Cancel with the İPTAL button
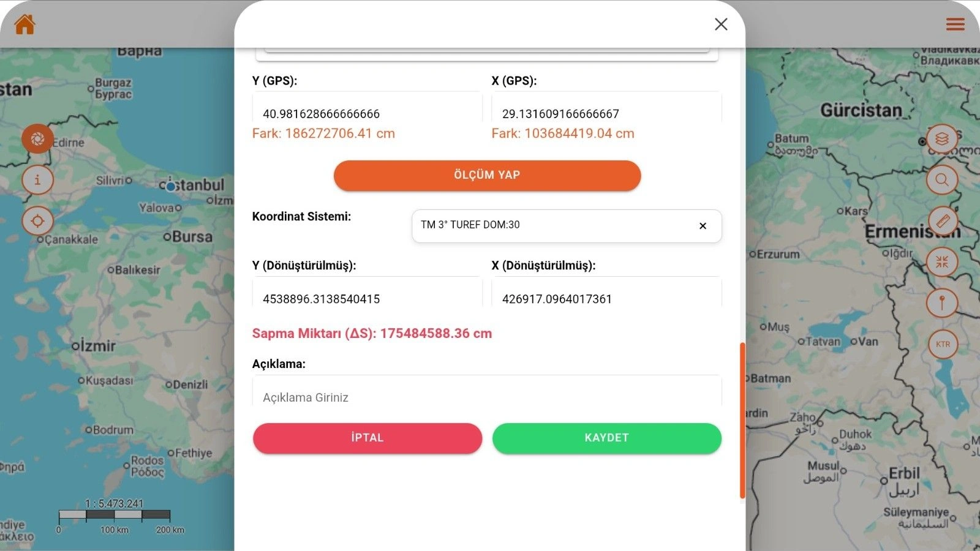The image size is (980, 551). point(367,438)
